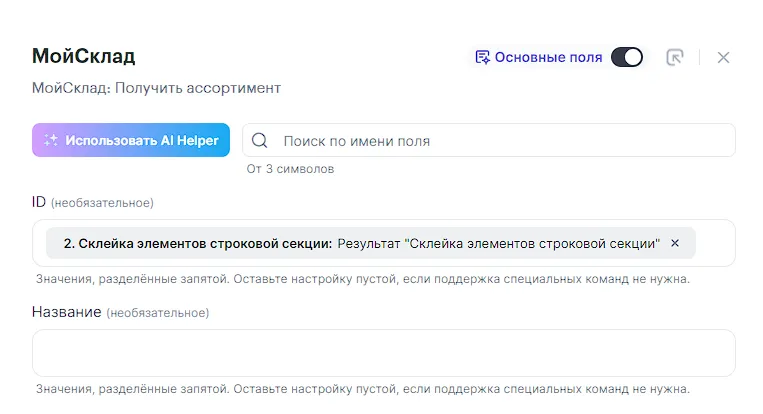Click into the Название input field
The image size is (763, 414).
point(383,353)
